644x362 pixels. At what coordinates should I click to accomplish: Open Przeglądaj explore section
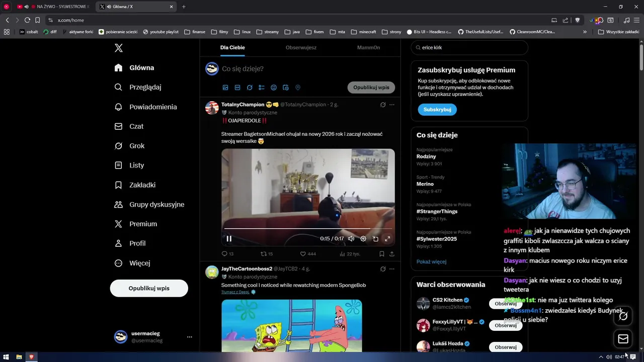[138, 87]
